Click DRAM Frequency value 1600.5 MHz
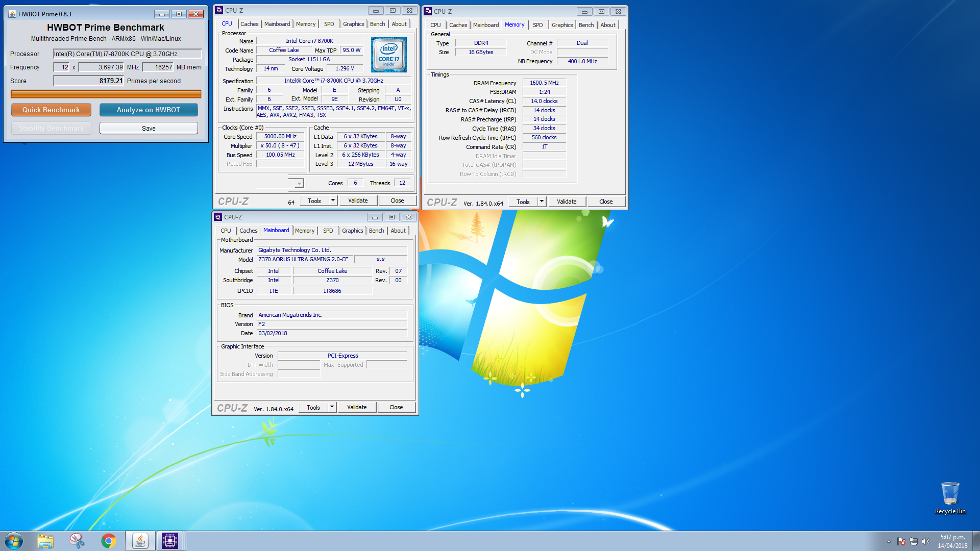 (x=544, y=83)
